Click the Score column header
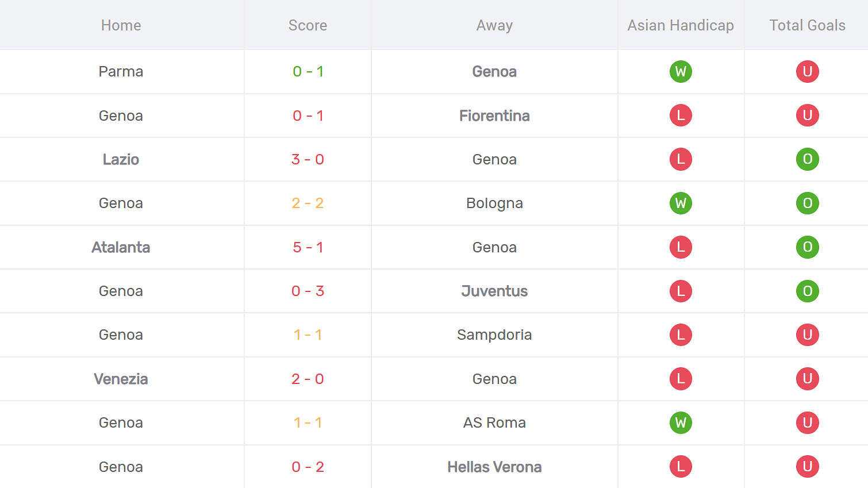The height and width of the screenshot is (488, 868). click(x=308, y=25)
